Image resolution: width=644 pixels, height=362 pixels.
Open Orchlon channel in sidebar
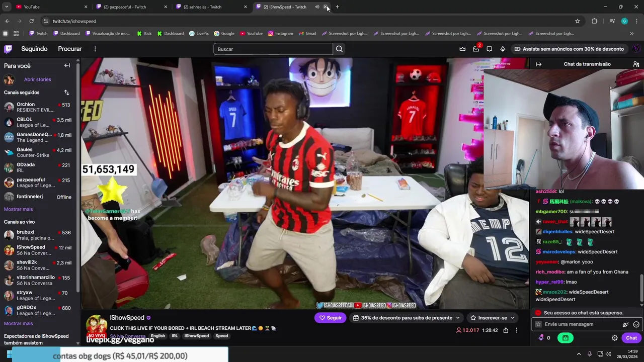(38, 107)
